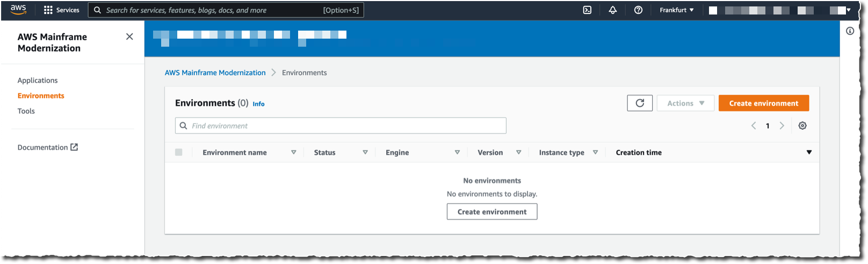Select Tools in the sidebar
868x264 pixels.
coord(26,111)
